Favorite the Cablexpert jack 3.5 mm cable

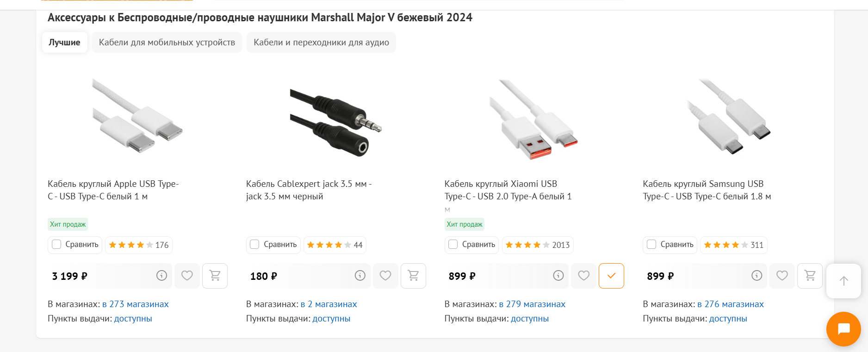pyautogui.click(x=385, y=276)
